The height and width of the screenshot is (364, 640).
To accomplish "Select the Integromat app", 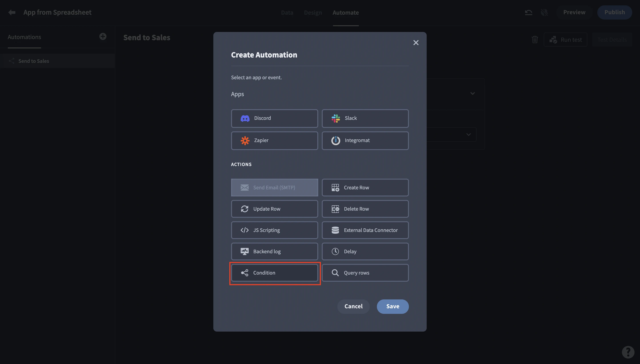I will pyautogui.click(x=365, y=140).
